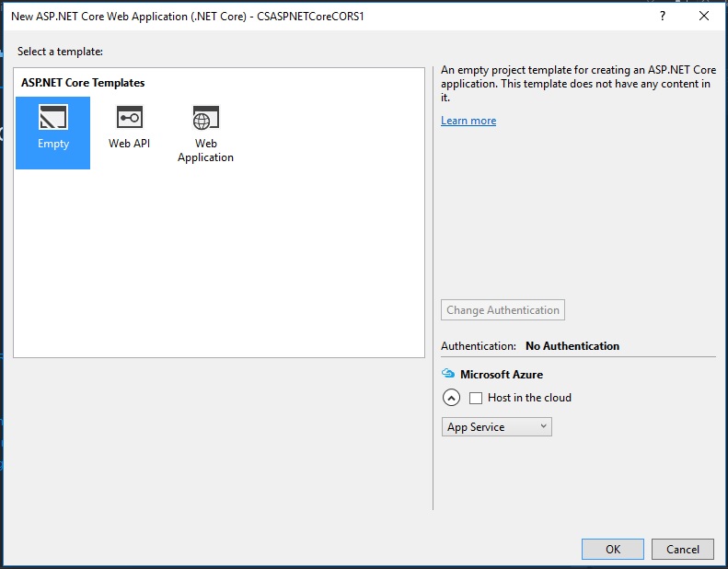
Task: Confirm with the OK button
Action: click(613, 549)
